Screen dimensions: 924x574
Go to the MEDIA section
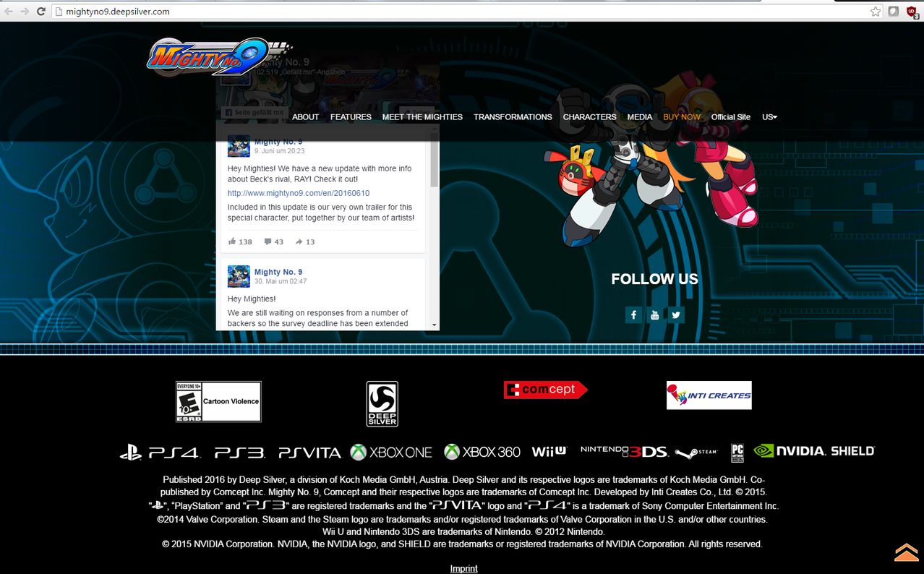pos(640,117)
